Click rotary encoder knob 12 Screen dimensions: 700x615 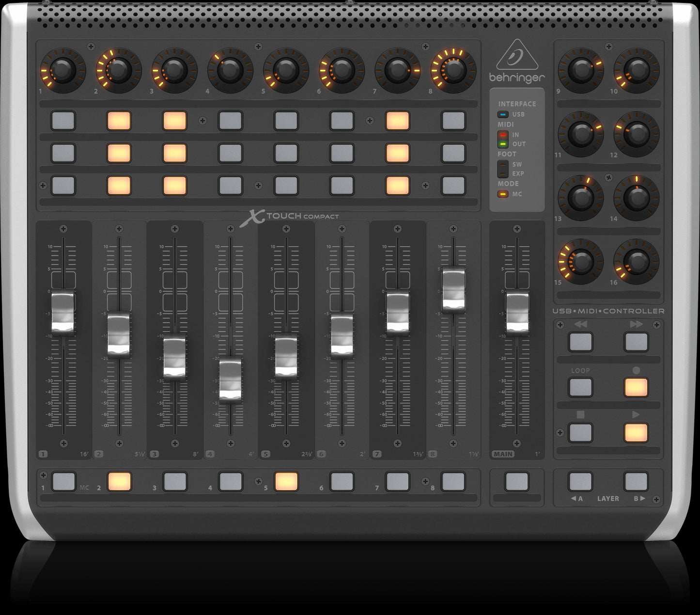636,134
